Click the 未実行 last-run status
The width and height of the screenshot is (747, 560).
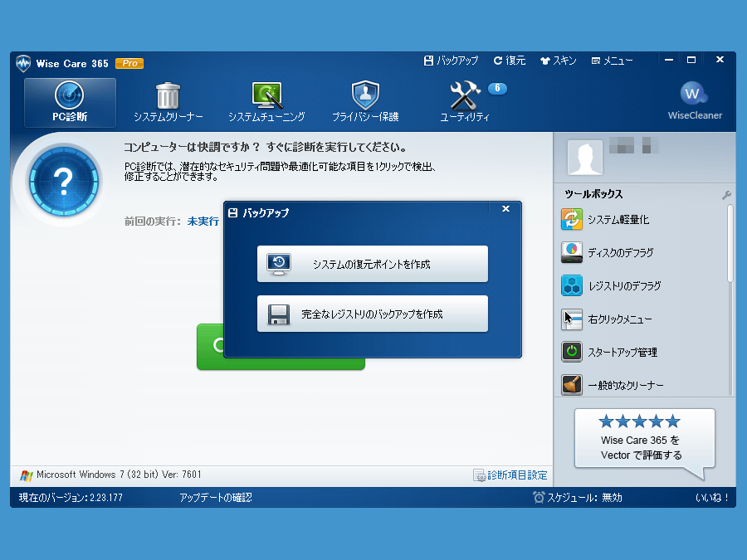203,222
